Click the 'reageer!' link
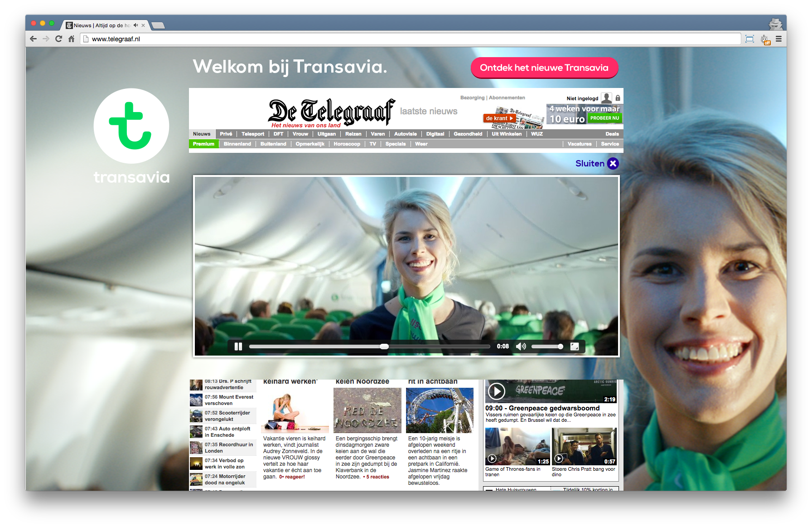This screenshot has width=812, height=527. point(295,477)
